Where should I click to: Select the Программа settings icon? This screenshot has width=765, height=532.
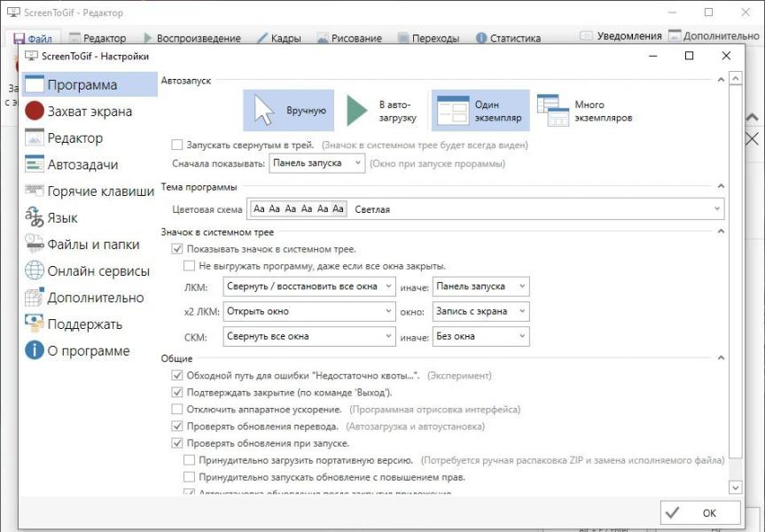[x=35, y=84]
